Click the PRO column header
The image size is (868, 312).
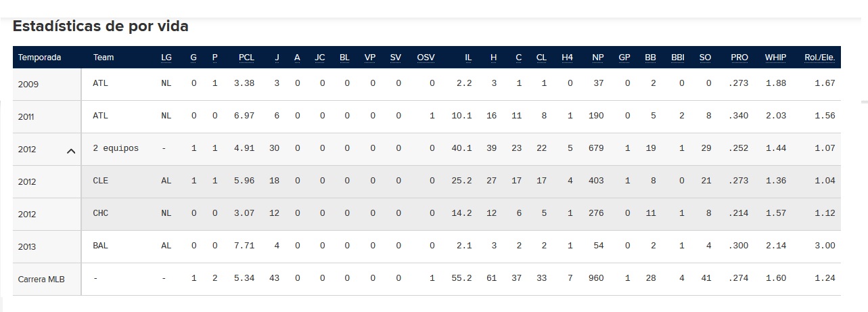coord(739,58)
